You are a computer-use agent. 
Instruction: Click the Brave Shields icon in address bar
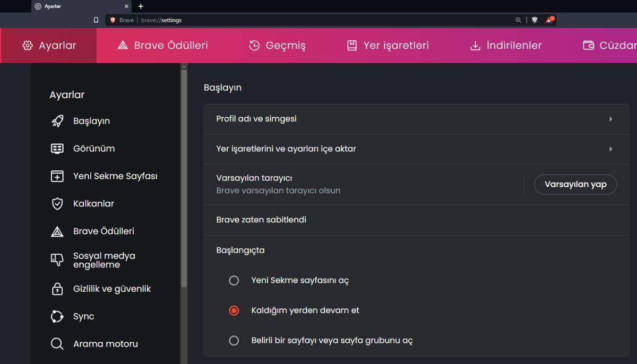pyautogui.click(x=535, y=20)
